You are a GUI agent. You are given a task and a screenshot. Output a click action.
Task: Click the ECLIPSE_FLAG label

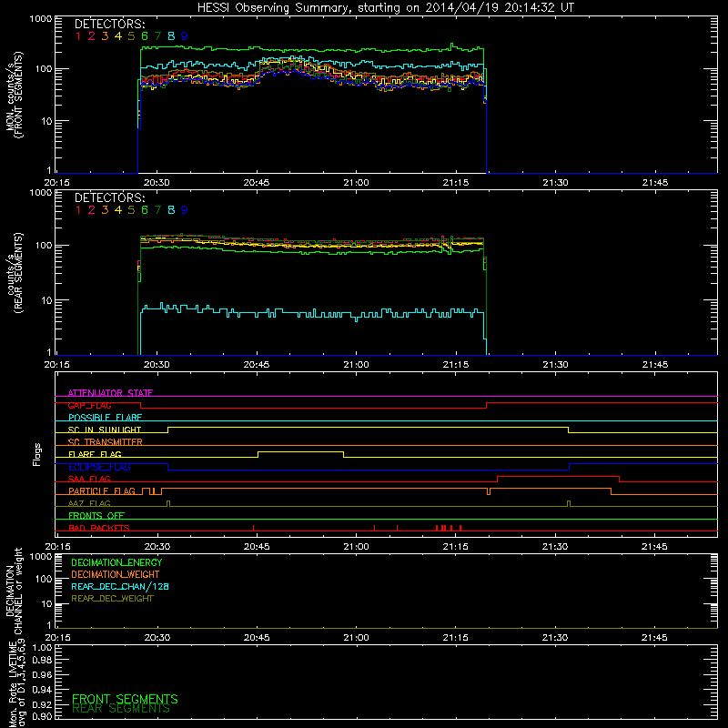(99, 467)
